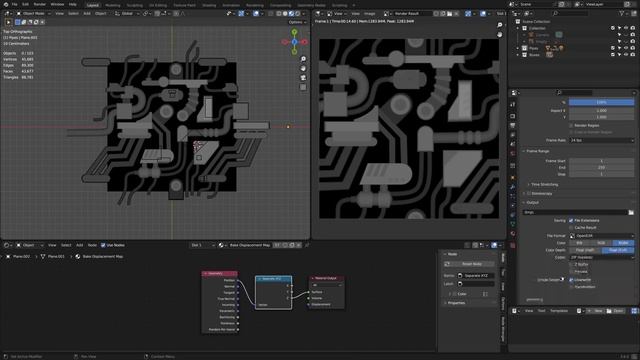Click the node Name field showing Separate XYZ
Screen dimensions: 640x360
pos(476,276)
